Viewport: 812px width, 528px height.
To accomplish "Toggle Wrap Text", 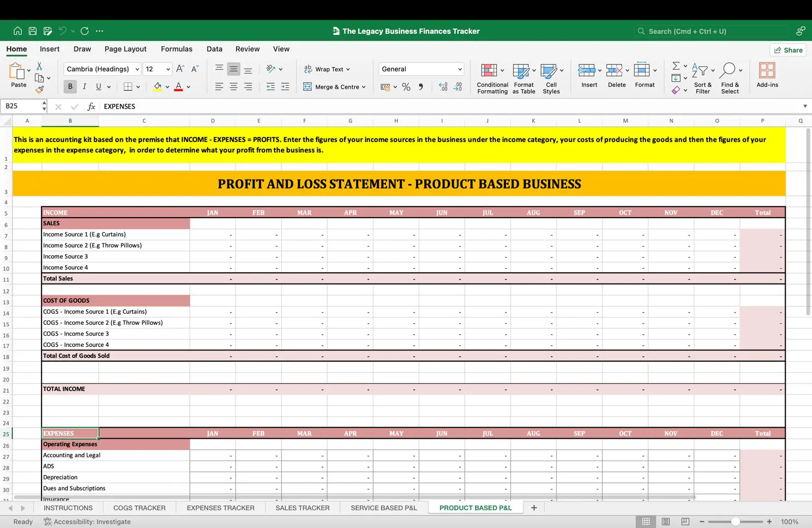I will (x=327, y=69).
